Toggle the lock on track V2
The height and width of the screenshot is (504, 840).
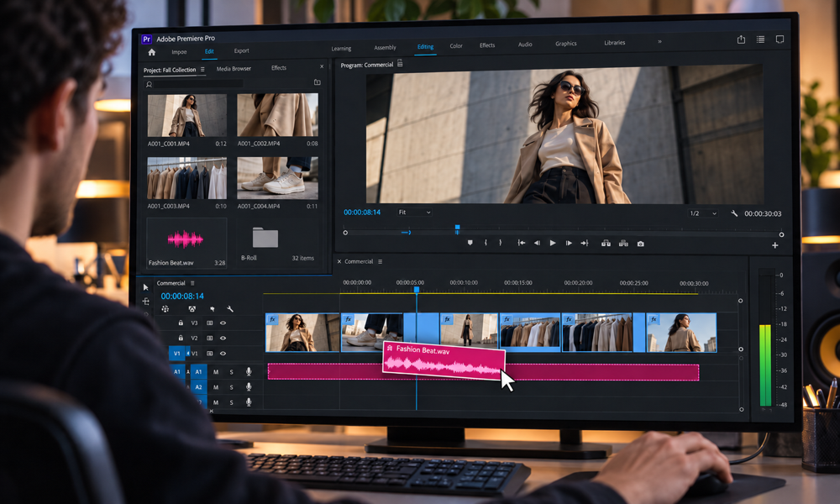(x=181, y=338)
